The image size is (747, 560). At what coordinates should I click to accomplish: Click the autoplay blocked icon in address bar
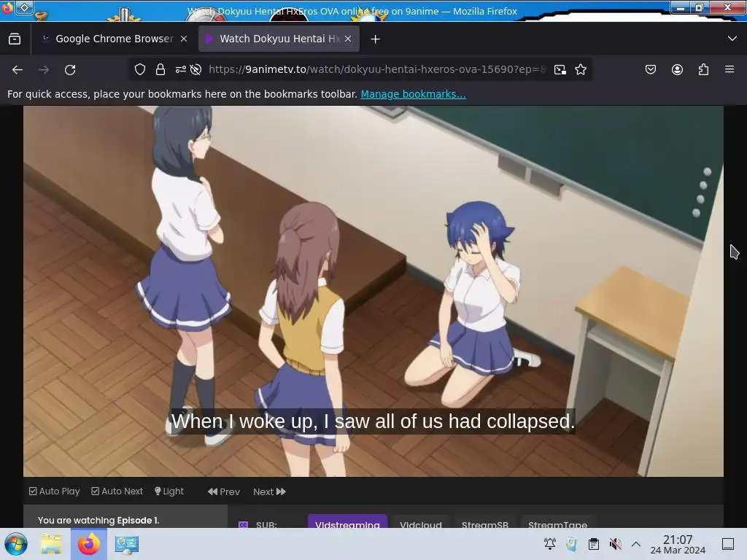[196, 69]
